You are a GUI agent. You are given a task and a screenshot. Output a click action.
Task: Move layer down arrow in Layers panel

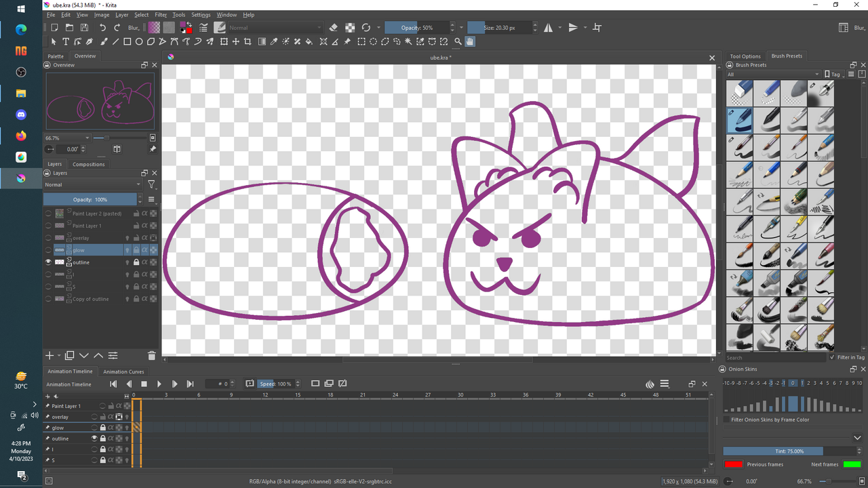pyautogui.click(x=84, y=355)
